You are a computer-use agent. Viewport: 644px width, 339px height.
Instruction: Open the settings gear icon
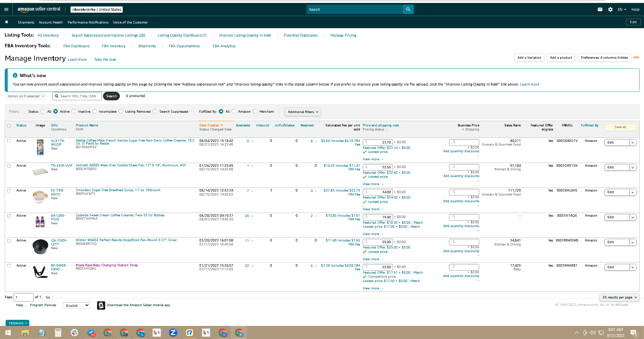pos(610,9)
